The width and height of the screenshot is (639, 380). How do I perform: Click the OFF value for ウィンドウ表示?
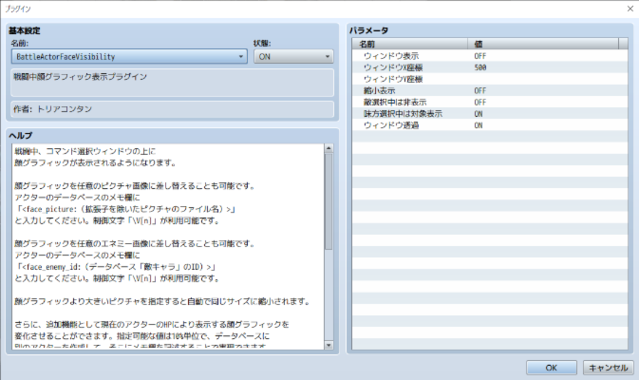(480, 56)
